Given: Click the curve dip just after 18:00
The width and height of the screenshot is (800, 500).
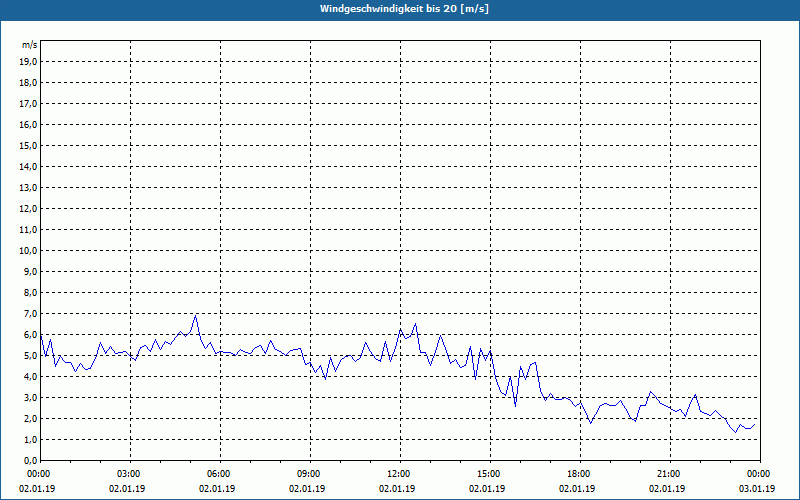Looking at the screenshot, I should point(591,423).
